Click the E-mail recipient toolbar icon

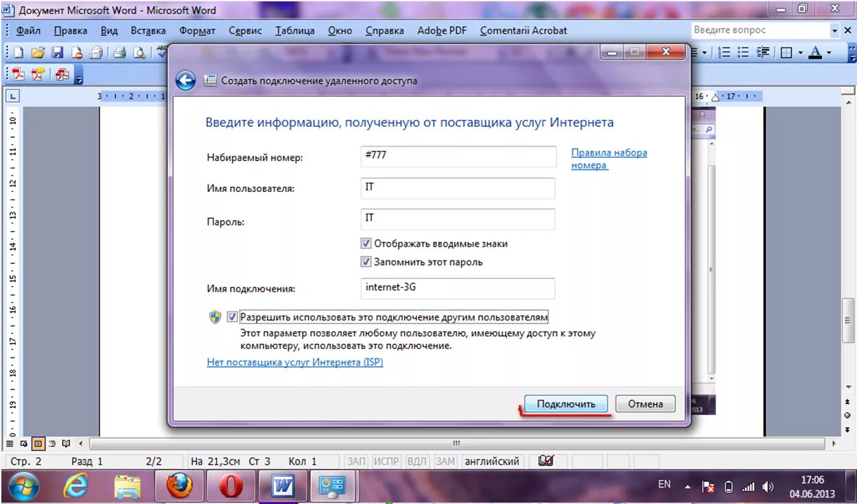click(x=97, y=53)
